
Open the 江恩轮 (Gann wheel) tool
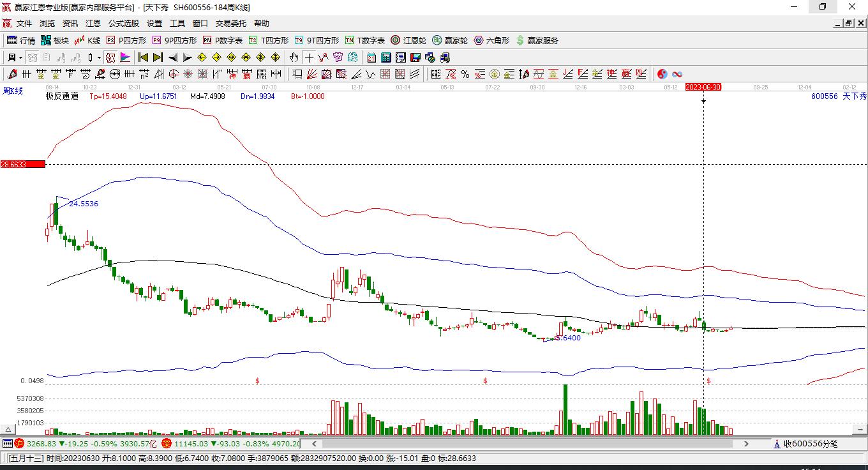click(x=408, y=40)
